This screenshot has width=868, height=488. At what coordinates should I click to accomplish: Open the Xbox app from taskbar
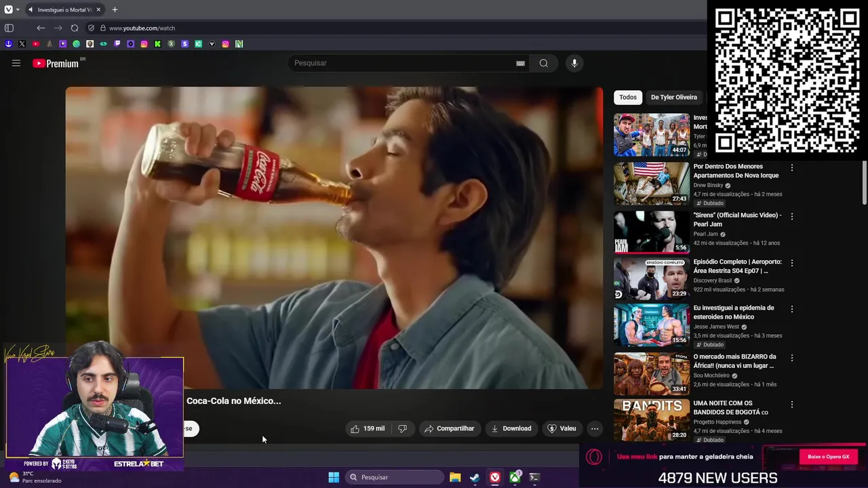click(515, 477)
